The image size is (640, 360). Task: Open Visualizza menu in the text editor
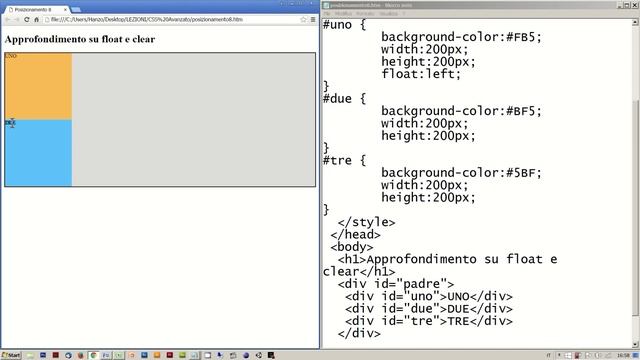pyautogui.click(x=388, y=13)
